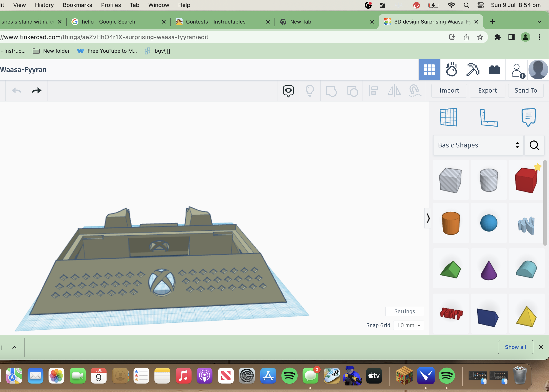
Task: Toggle 3D design grid view button
Action: (x=429, y=70)
